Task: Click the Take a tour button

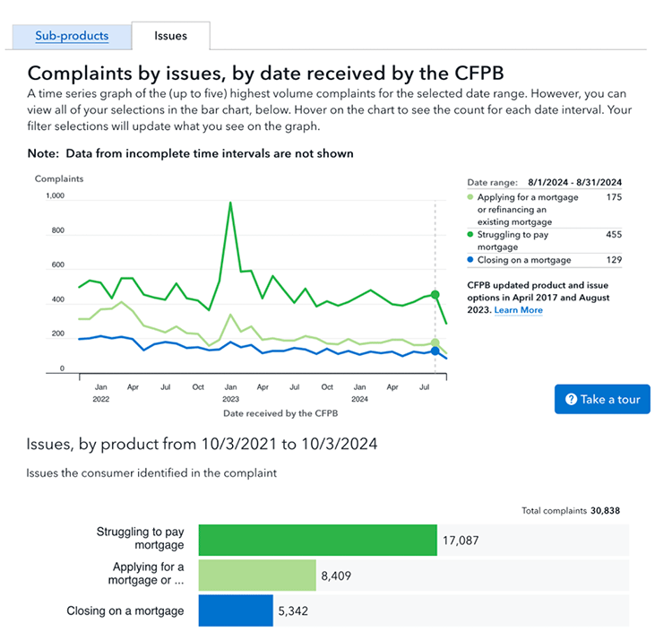Action: pos(601,399)
